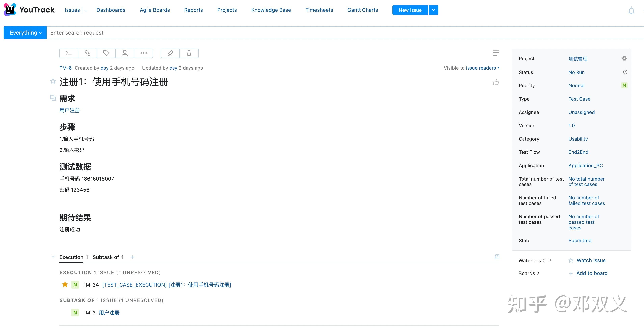
Task: Unstar the TM-24 execution issue
Action: pyautogui.click(x=65, y=285)
